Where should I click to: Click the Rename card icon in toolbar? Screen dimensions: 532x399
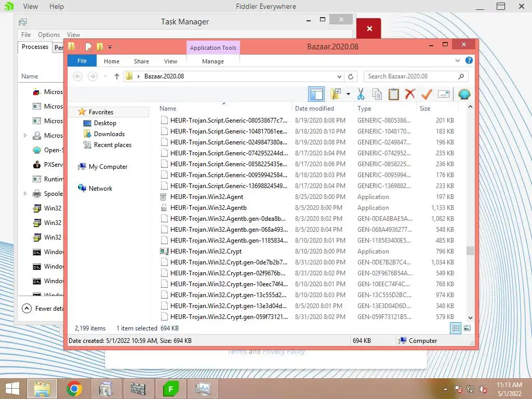[444, 94]
